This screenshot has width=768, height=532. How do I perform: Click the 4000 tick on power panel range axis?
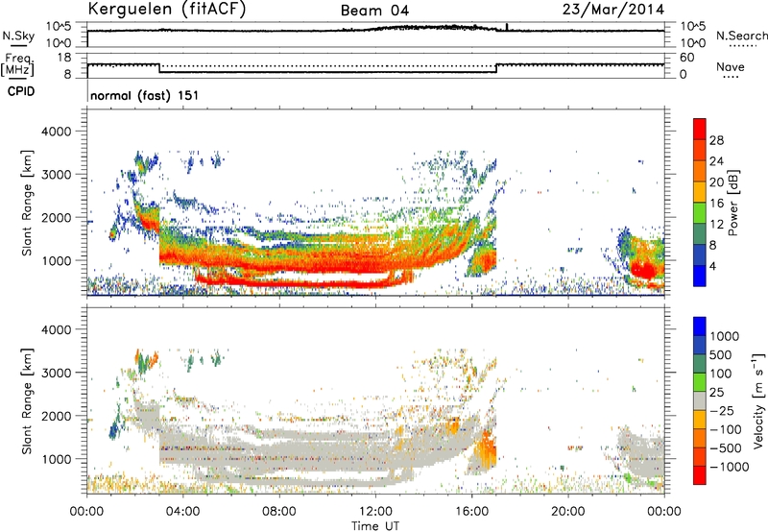click(56, 132)
